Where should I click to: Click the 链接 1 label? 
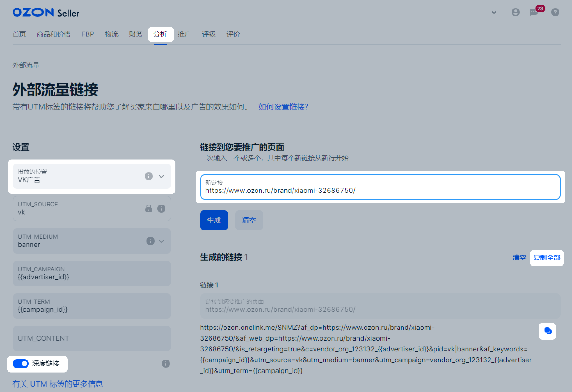tap(209, 285)
